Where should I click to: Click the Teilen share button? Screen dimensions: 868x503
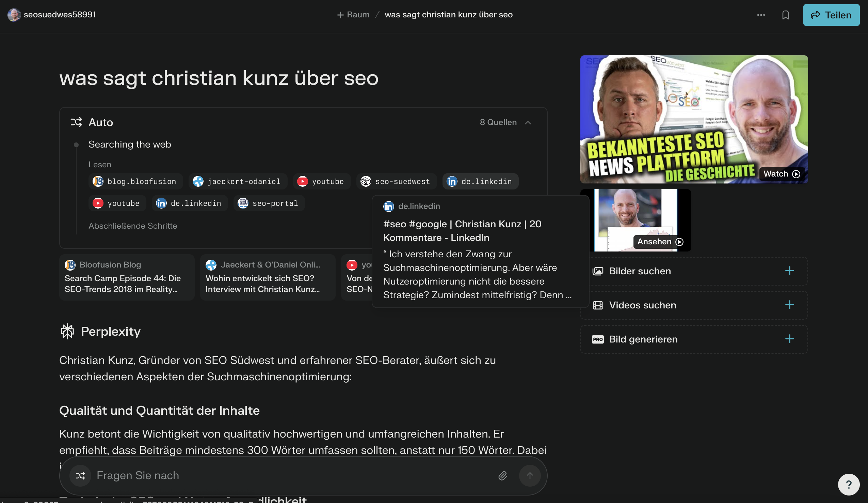831,15
